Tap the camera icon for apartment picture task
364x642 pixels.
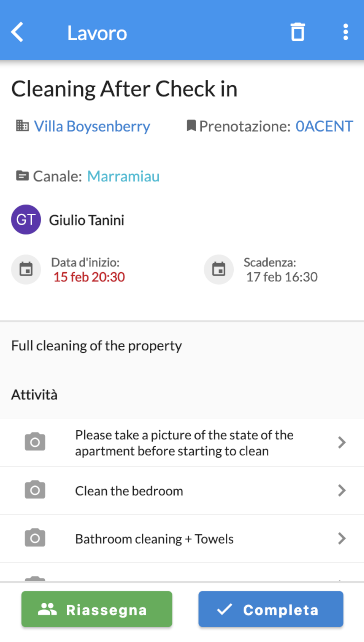tap(35, 442)
